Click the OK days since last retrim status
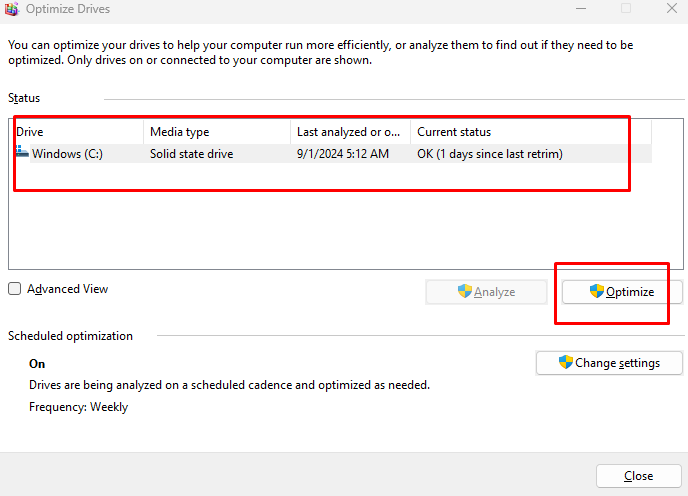Image resolution: width=688 pixels, height=496 pixels. pyautogui.click(x=489, y=154)
